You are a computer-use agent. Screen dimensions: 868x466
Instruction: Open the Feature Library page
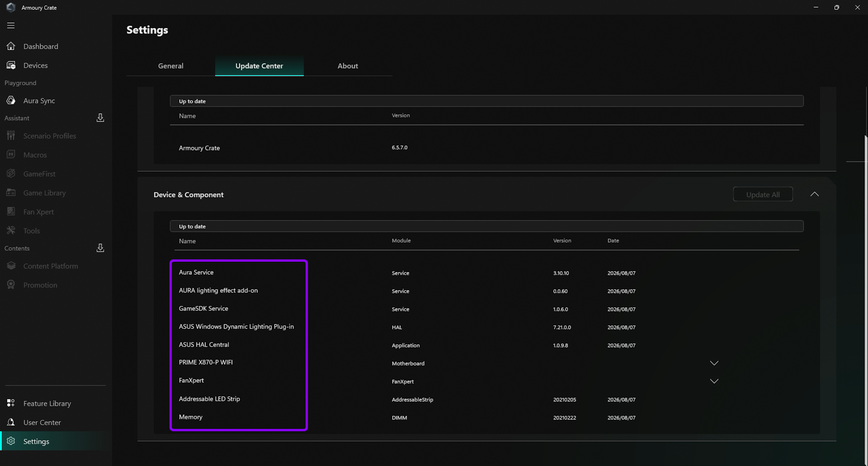pyautogui.click(x=47, y=404)
